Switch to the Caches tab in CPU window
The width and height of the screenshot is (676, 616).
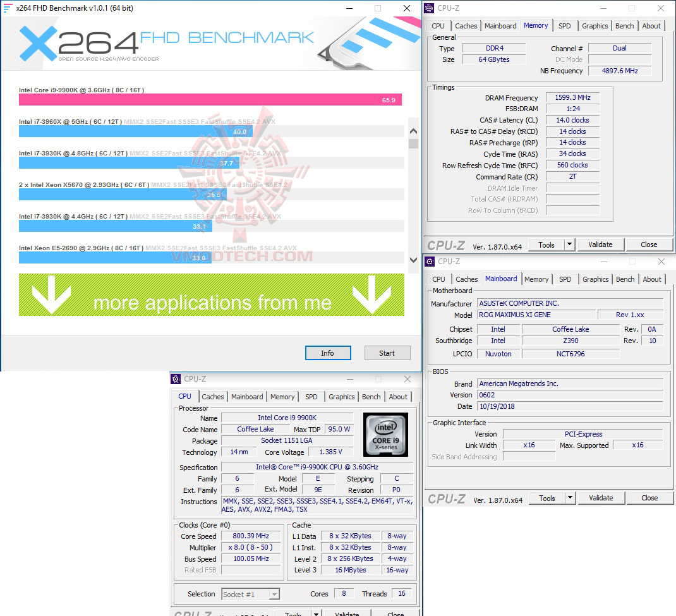212,397
